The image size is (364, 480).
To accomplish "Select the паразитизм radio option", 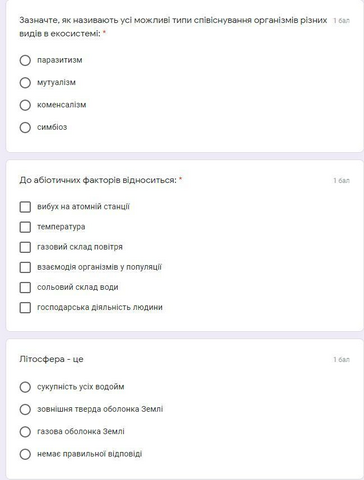I will 25,60.
